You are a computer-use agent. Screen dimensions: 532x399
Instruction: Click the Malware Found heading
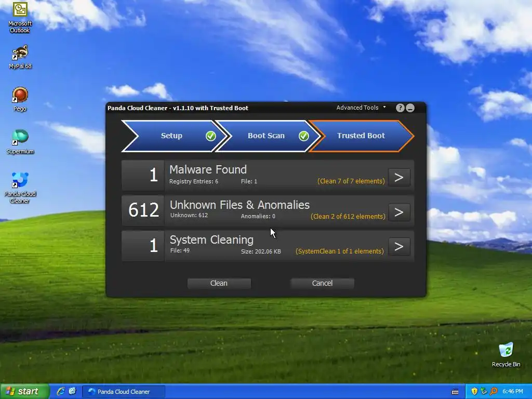pos(208,169)
